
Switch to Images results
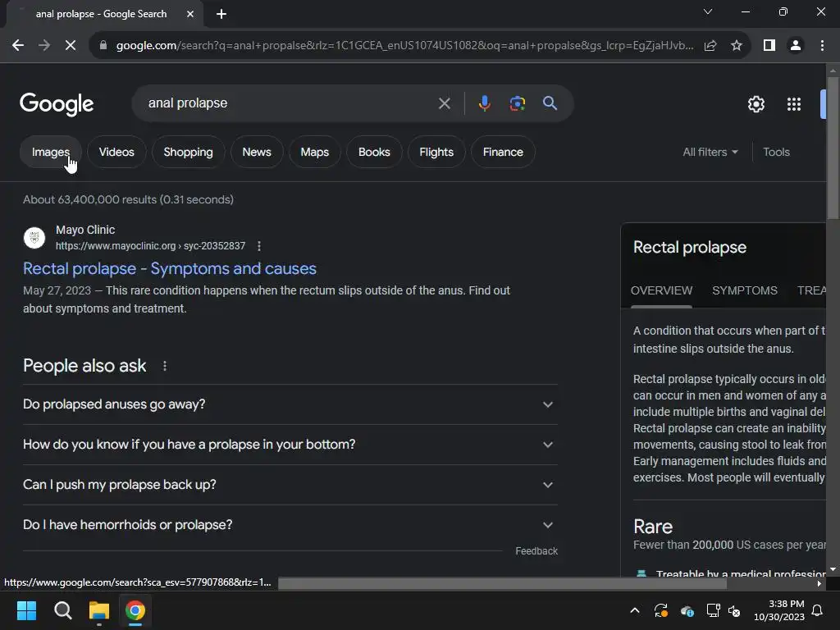[50, 152]
